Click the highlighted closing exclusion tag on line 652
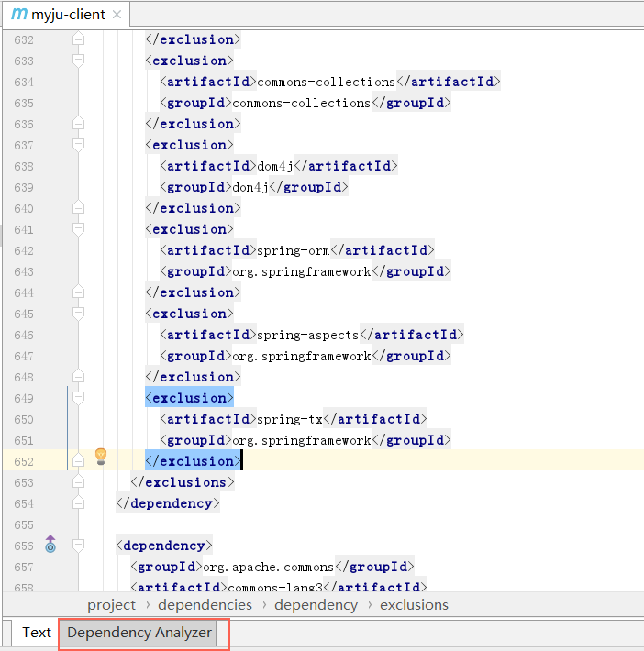The image size is (644, 651). click(194, 461)
